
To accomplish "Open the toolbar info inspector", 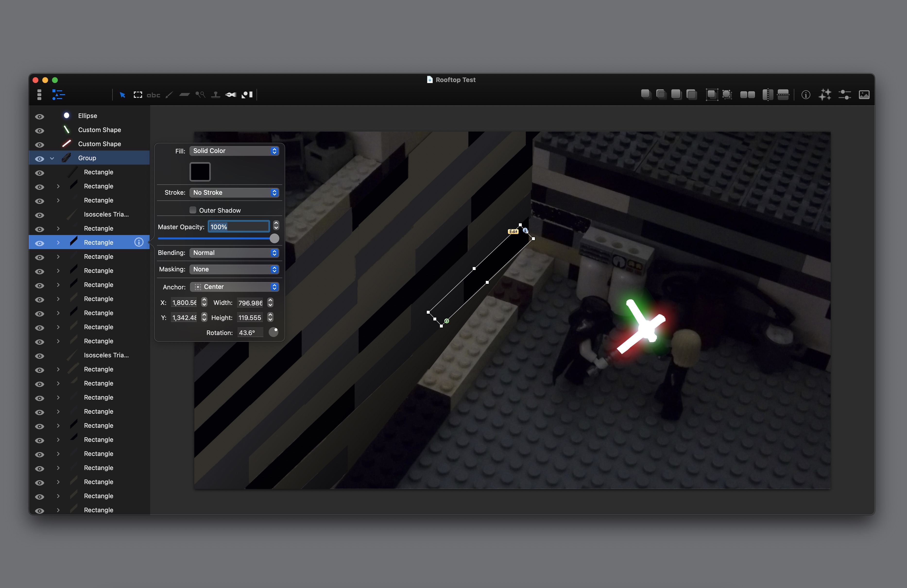I will [x=806, y=95].
